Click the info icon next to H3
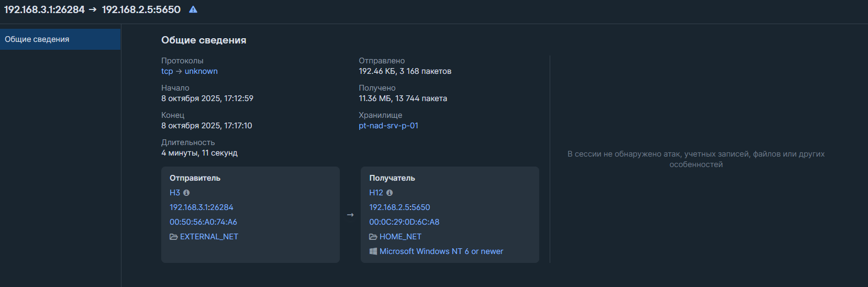 point(186,193)
